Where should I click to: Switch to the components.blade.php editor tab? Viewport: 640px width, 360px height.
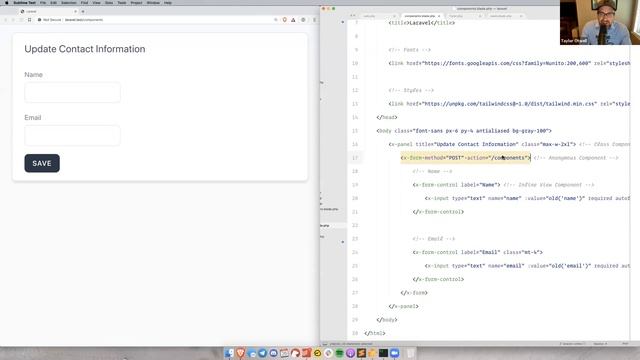pyautogui.click(x=420, y=16)
